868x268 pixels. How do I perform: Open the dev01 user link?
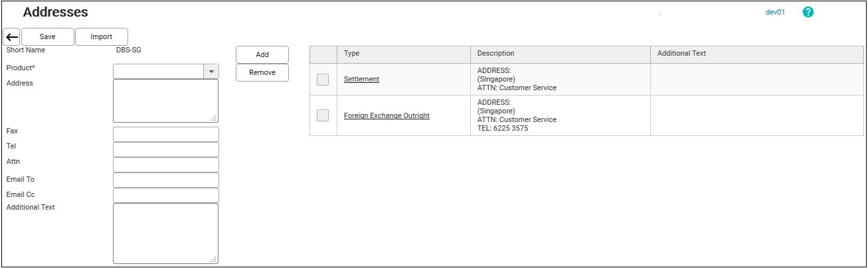[775, 13]
